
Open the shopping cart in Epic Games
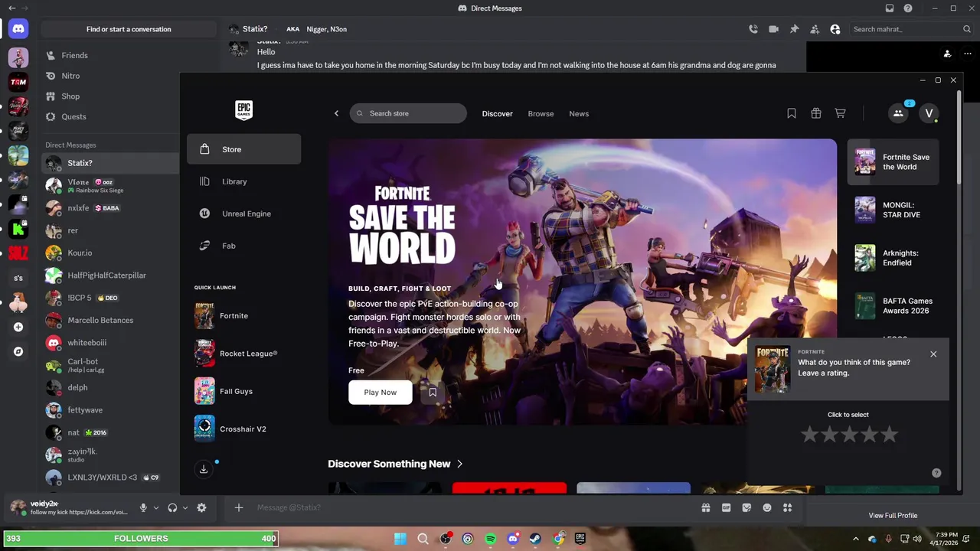click(x=840, y=113)
